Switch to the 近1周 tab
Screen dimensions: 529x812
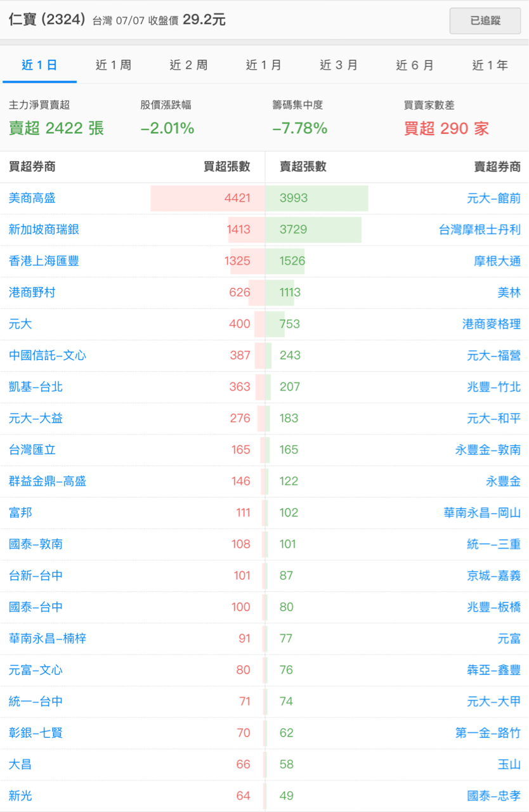(114, 65)
